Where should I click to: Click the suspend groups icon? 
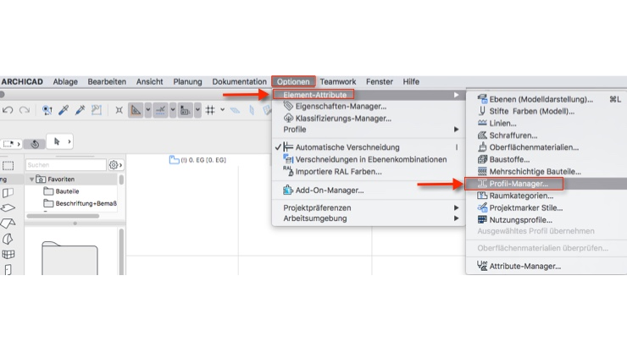(119, 110)
